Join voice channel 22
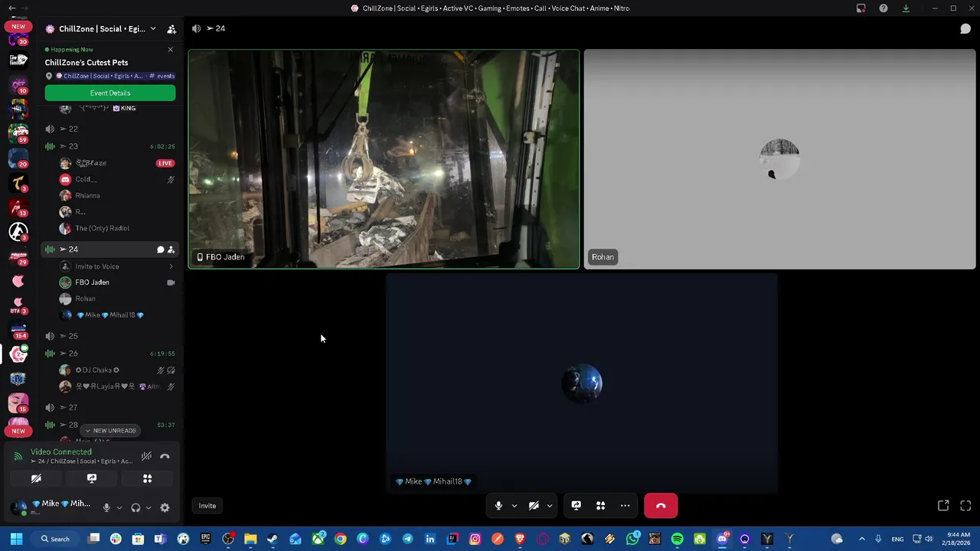 tap(110, 129)
